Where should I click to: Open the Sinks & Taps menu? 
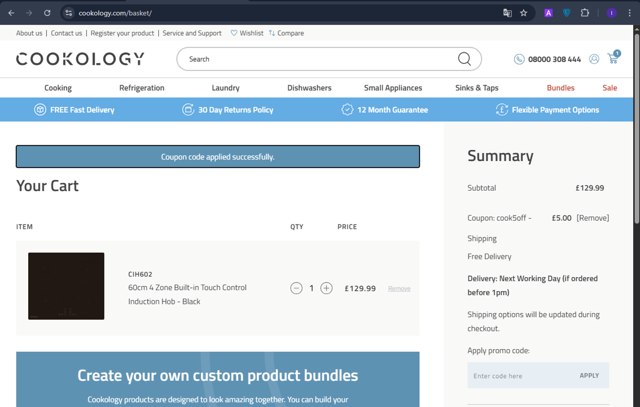coord(477,88)
